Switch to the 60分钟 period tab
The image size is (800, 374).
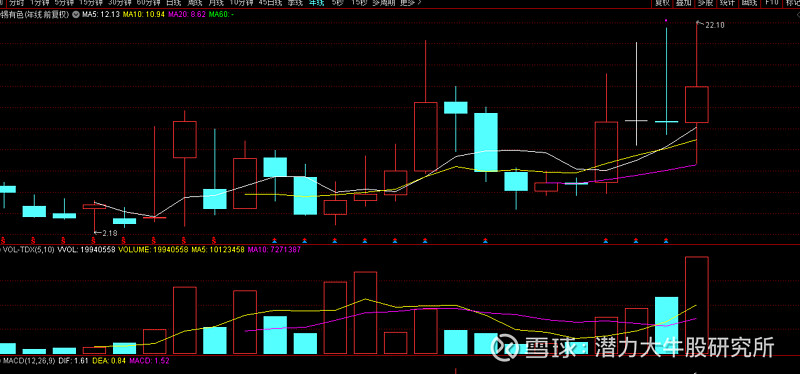149,3
